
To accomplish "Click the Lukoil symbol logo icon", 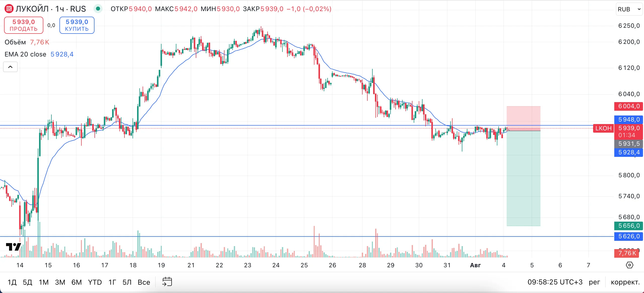I will click(9, 9).
